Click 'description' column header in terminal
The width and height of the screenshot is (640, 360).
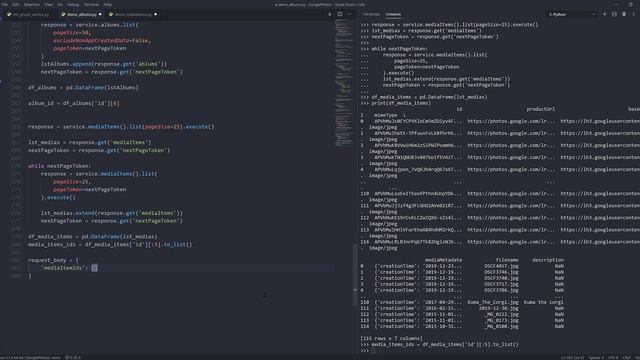(548, 260)
